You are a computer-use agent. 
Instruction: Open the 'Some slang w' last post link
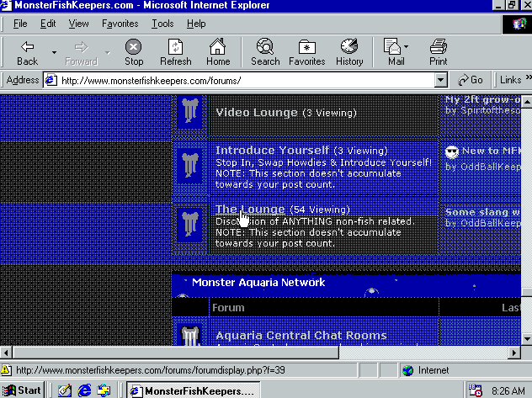(x=482, y=212)
